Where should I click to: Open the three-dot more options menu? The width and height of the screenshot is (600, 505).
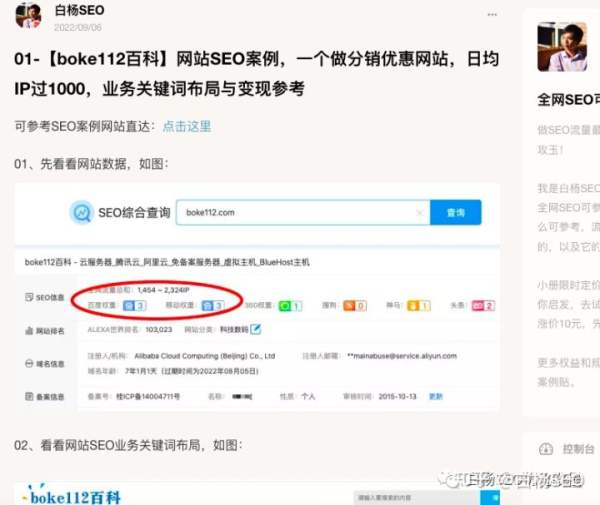[492, 15]
